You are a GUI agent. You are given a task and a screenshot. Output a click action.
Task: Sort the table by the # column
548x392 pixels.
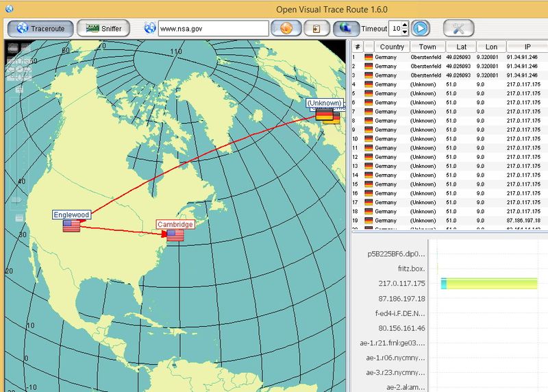click(357, 47)
